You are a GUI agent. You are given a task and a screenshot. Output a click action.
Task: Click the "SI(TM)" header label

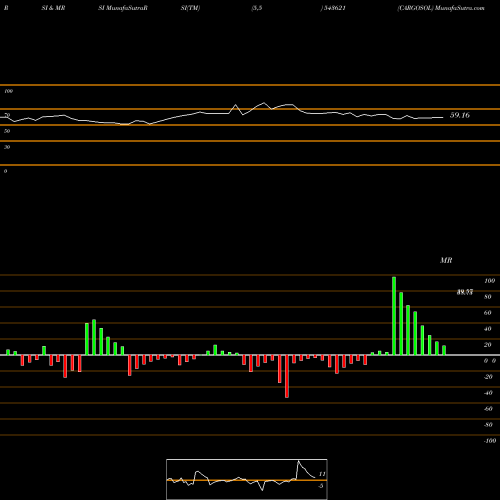pyautogui.click(x=190, y=8)
